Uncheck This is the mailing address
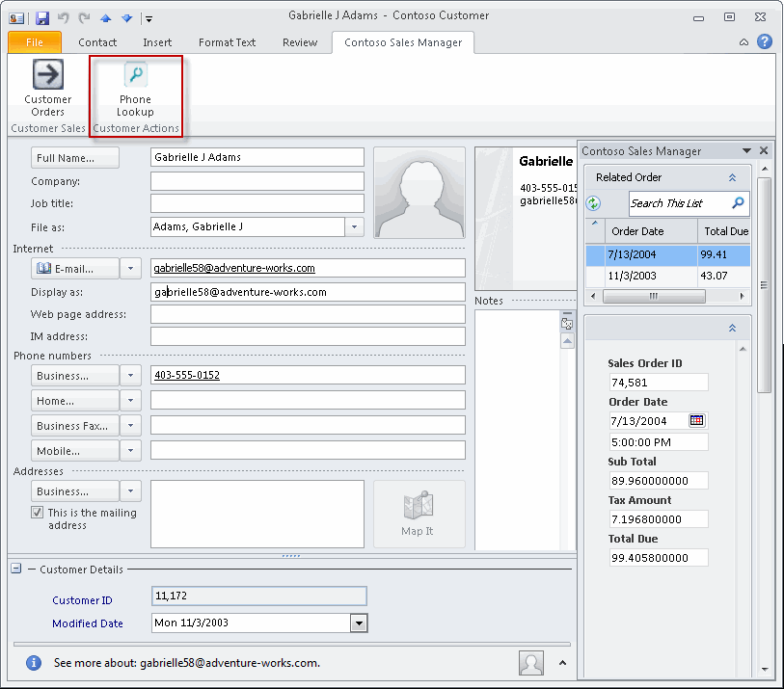This screenshot has height=689, width=784. point(37,513)
